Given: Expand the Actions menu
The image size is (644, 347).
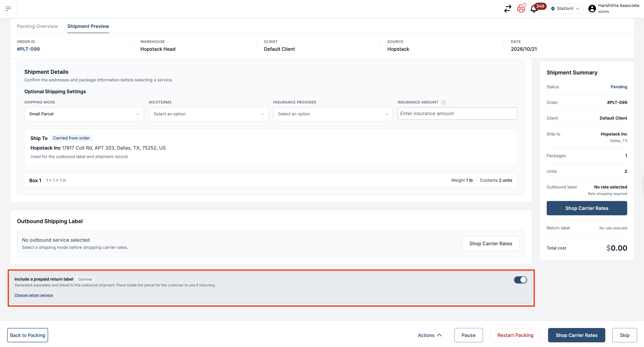Looking at the screenshot, I should click(x=429, y=335).
